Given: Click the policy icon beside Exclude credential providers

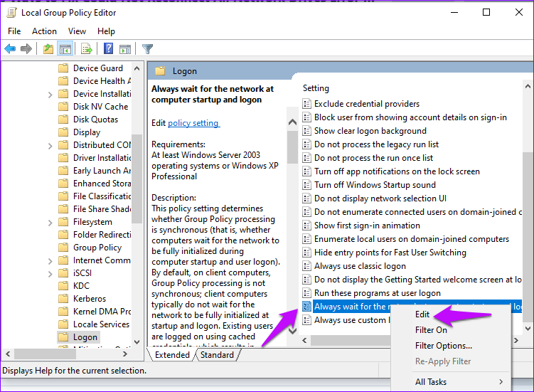Looking at the screenshot, I should point(307,104).
